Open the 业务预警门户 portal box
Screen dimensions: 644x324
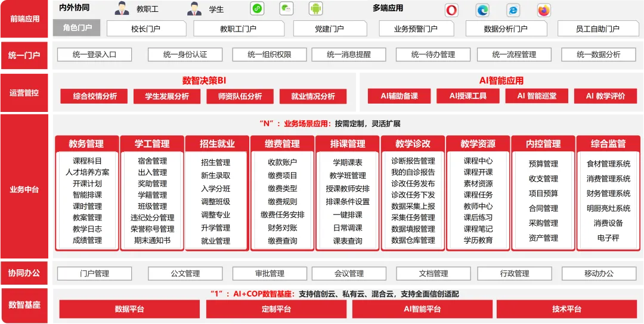(x=416, y=29)
